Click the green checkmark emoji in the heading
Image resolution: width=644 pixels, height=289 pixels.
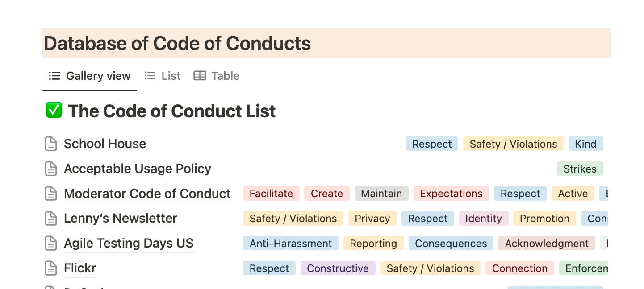54,110
